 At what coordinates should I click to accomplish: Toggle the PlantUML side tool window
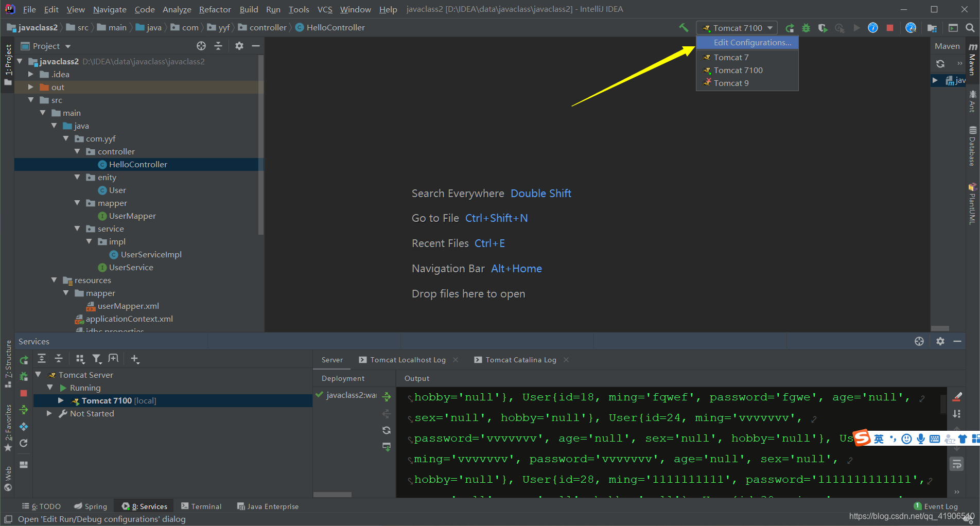click(973, 203)
